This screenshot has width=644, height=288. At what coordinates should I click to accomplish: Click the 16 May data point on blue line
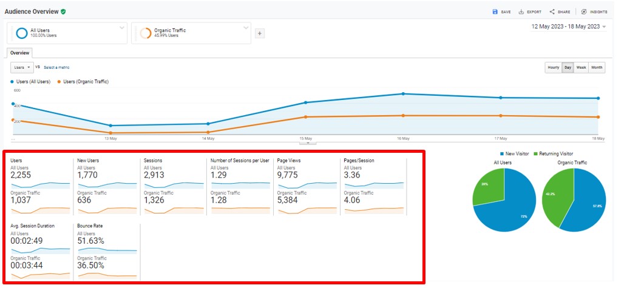click(x=403, y=93)
